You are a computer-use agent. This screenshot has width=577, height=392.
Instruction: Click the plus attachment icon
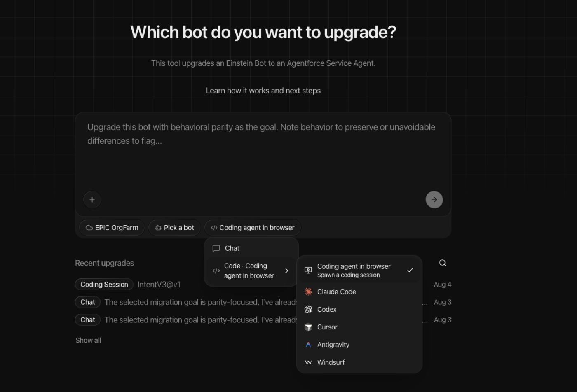click(x=92, y=200)
